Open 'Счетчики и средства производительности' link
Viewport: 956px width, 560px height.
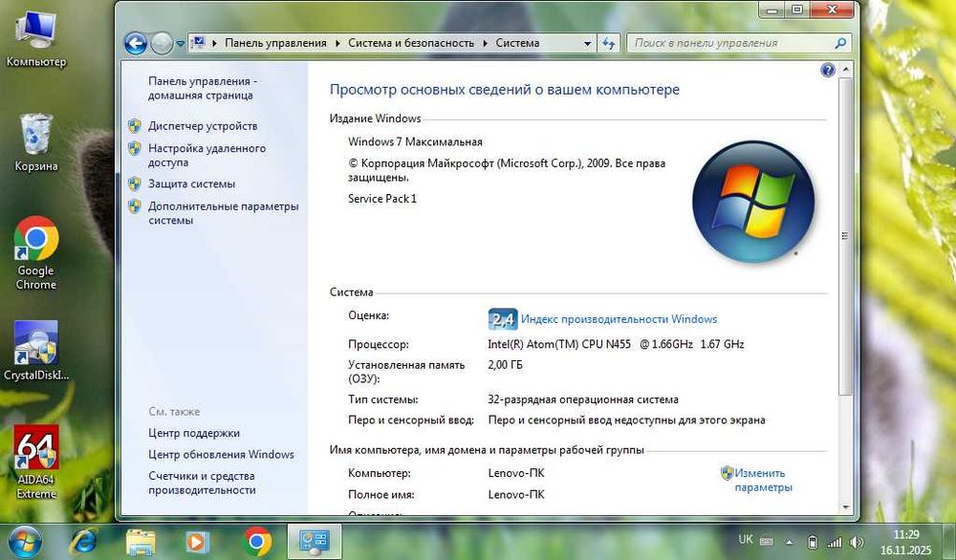pos(202,484)
